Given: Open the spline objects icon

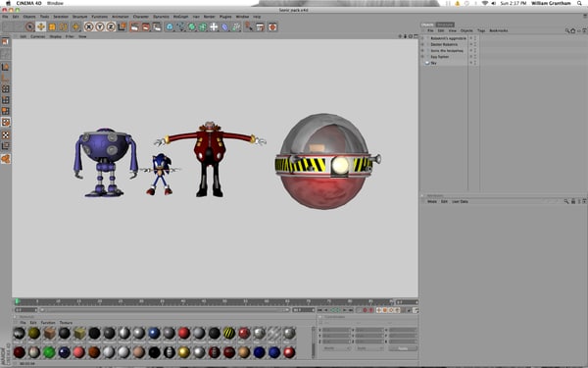Looking at the screenshot, I should pos(180,26).
